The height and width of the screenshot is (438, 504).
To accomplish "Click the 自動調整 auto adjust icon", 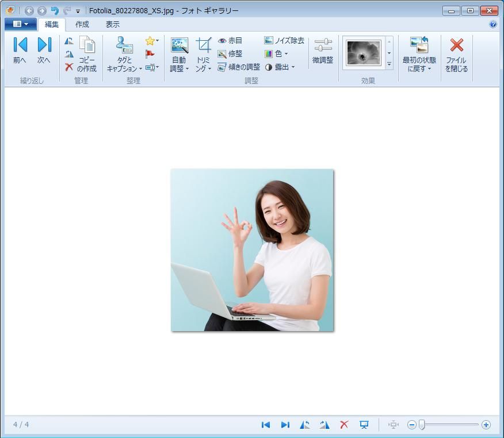I will (x=179, y=46).
